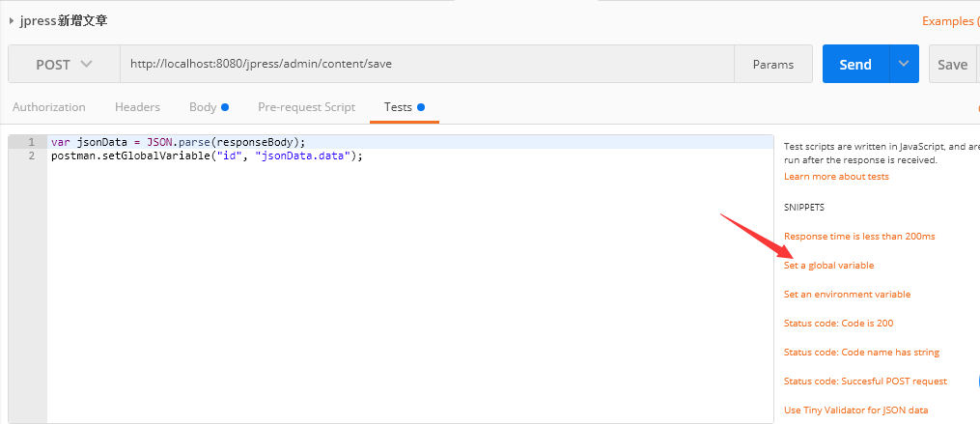Save the request
Image resolution: width=980 pixels, height=424 pixels.
coord(953,65)
